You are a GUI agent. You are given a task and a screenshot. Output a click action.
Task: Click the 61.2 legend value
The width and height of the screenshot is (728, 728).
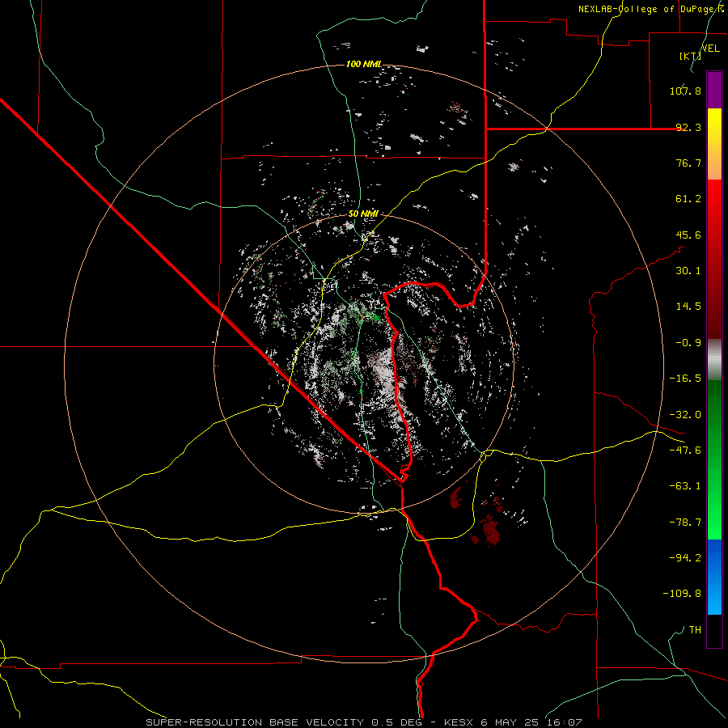(x=688, y=199)
